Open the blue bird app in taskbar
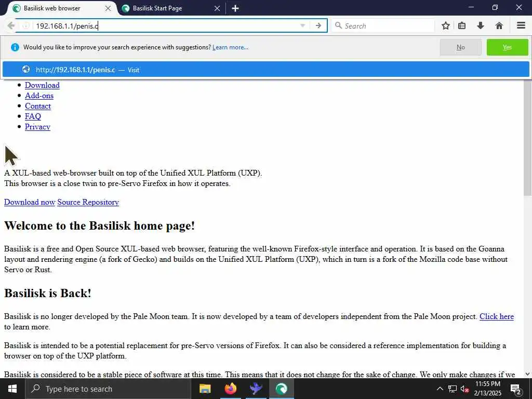 (256, 389)
